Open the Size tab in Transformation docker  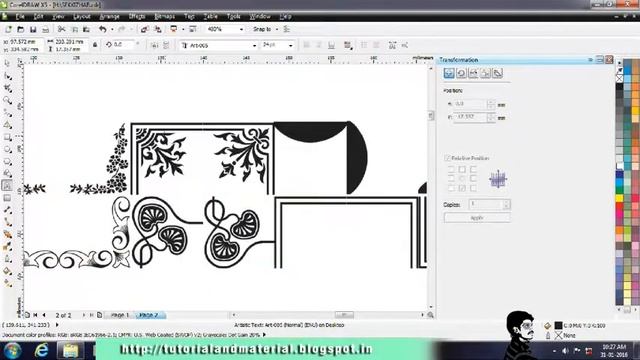point(485,73)
